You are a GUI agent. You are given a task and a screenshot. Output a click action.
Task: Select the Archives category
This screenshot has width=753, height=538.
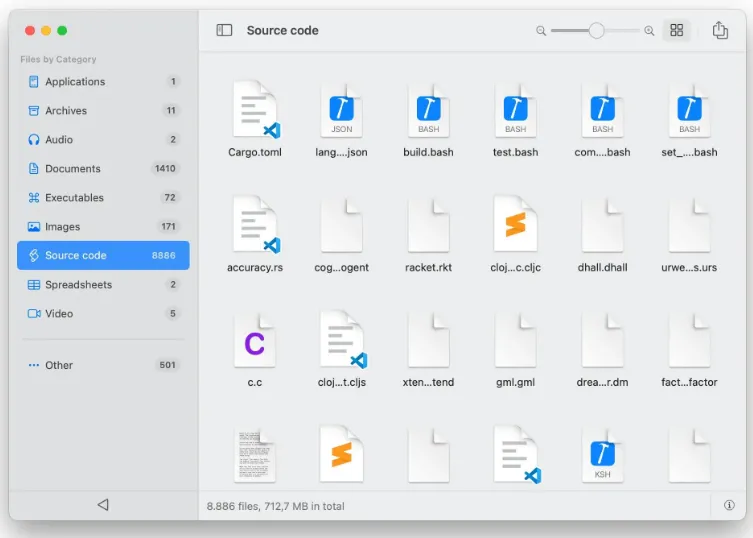pyautogui.click(x=103, y=110)
